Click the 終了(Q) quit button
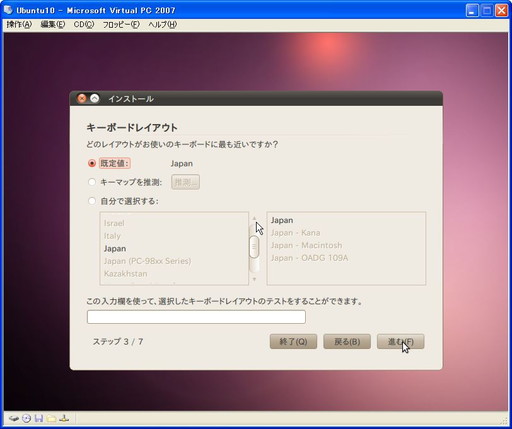Viewport: 512px width, 429px height. click(x=293, y=342)
